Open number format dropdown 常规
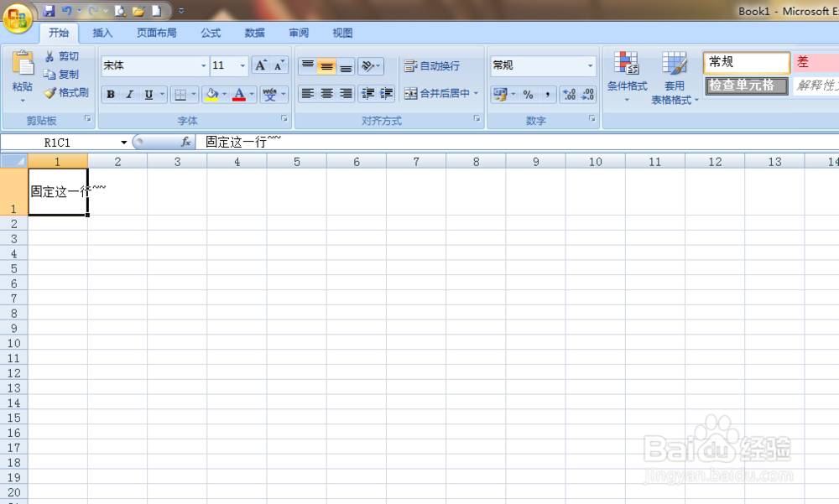 click(x=590, y=65)
